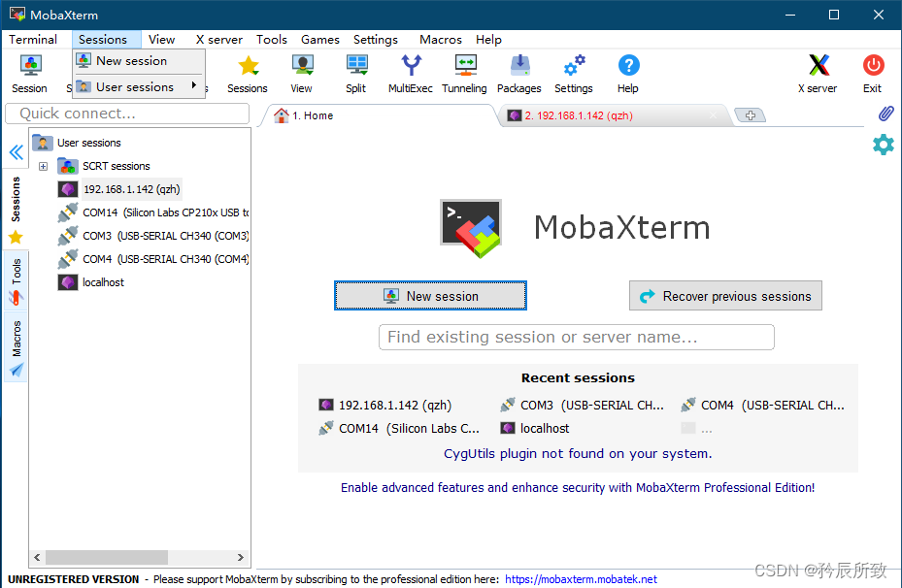Open the mobaxterm.mobatek.net link
The height and width of the screenshot is (588, 902).
(581, 579)
